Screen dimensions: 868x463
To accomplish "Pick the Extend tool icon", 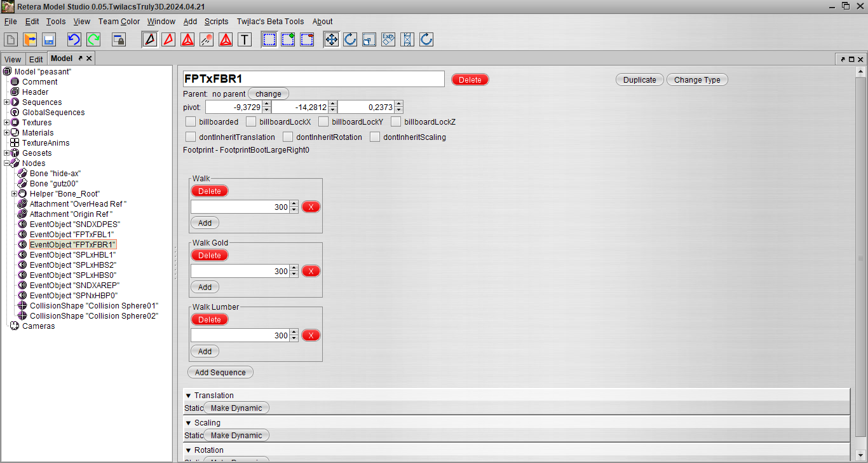I will pyautogui.click(x=407, y=39).
